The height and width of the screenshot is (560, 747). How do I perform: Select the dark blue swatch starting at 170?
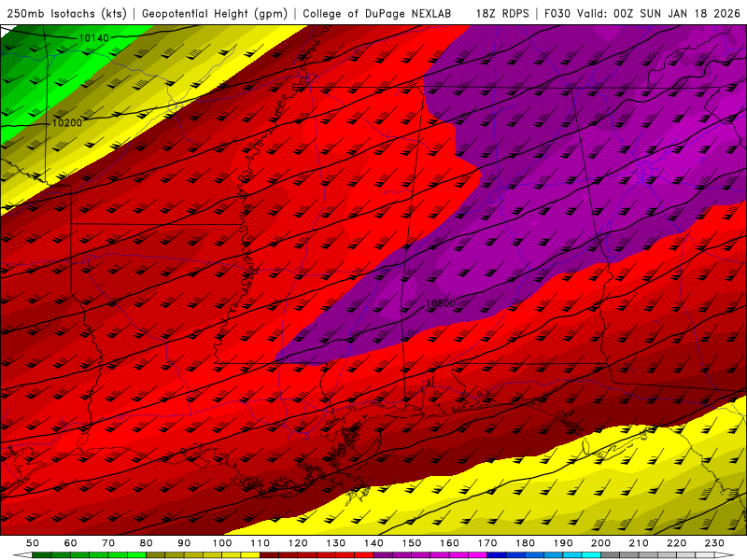(497, 555)
